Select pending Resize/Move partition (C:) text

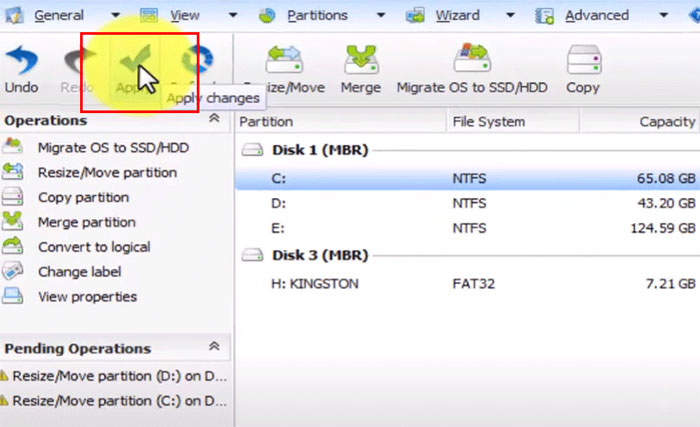pos(120,401)
